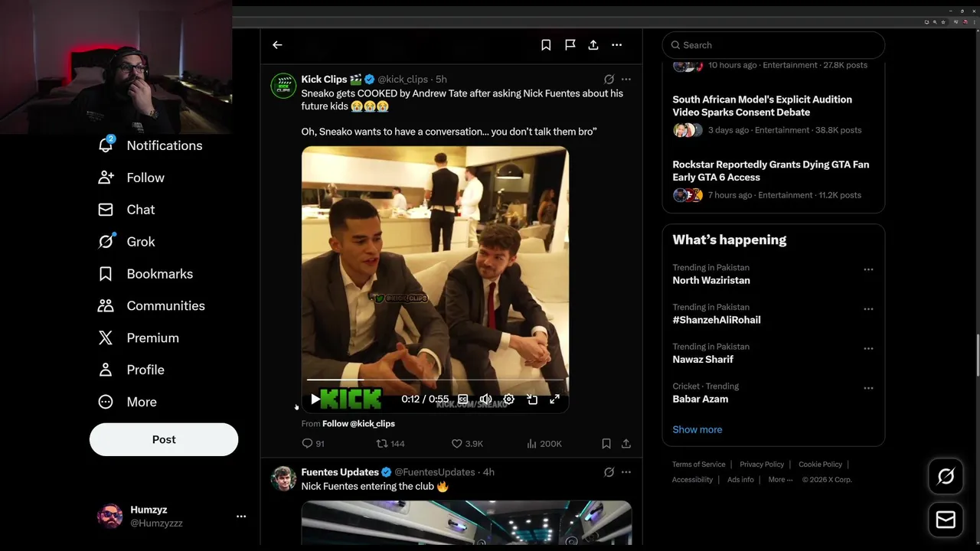This screenshot has height=551, width=980.
Task: Open more options on Fuentes Updates post
Action: point(626,472)
